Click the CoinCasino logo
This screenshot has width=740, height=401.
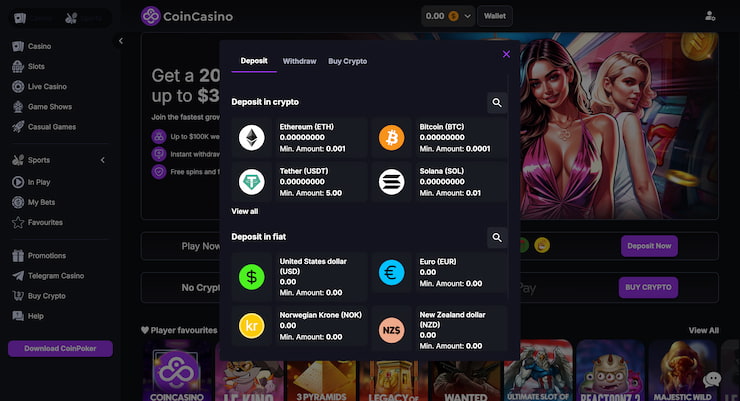[x=187, y=16]
